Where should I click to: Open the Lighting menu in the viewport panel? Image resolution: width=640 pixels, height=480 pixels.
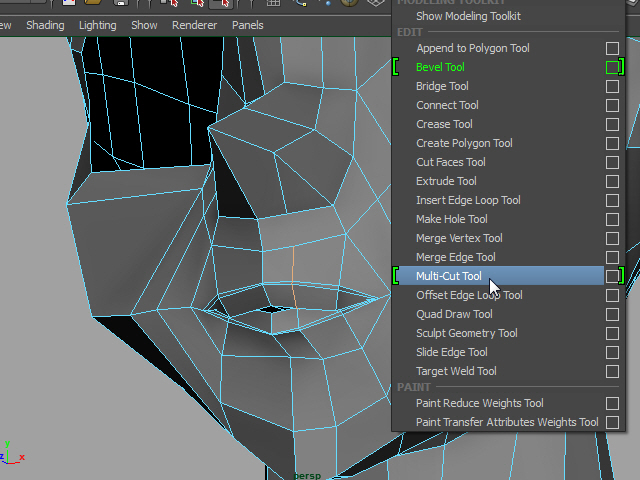click(97, 25)
